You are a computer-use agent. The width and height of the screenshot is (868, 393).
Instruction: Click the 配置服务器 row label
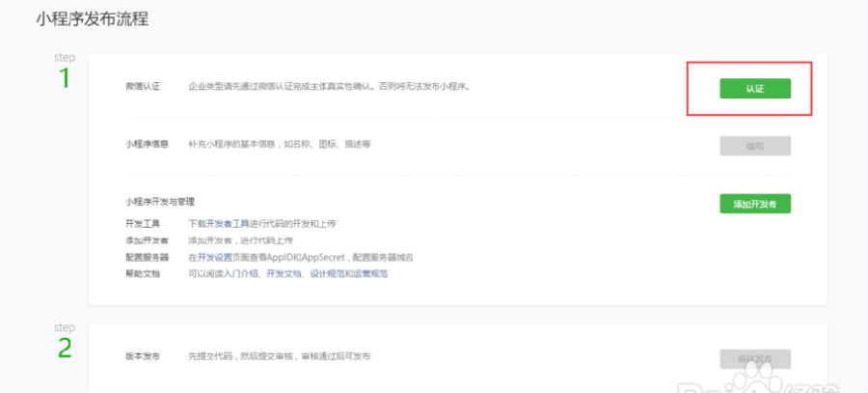[x=147, y=257]
